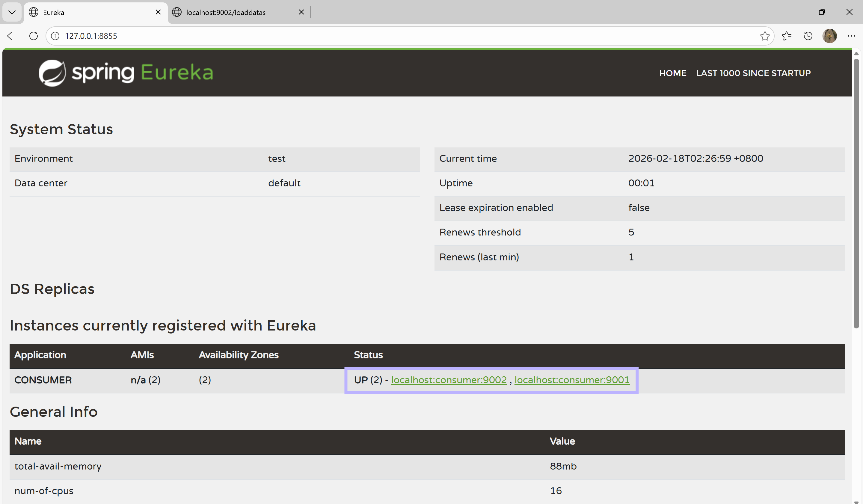Select the Renews threshold label

480,232
